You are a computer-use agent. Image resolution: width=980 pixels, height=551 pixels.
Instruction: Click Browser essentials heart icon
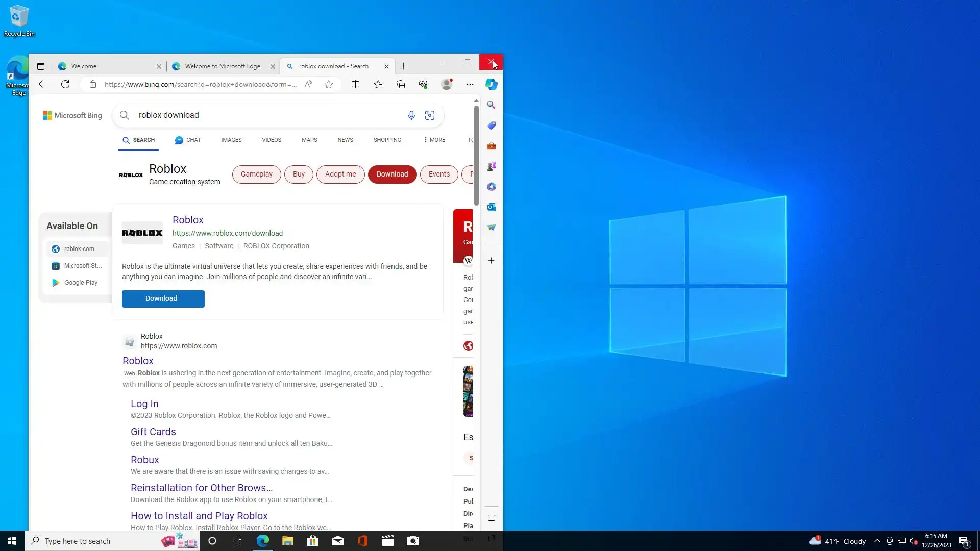tap(423, 84)
